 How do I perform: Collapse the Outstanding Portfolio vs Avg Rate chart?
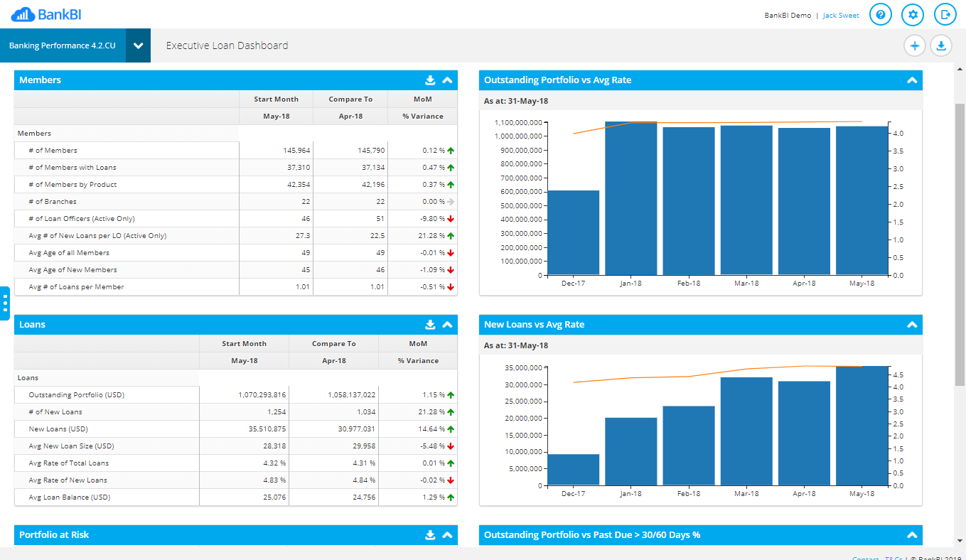(x=912, y=80)
